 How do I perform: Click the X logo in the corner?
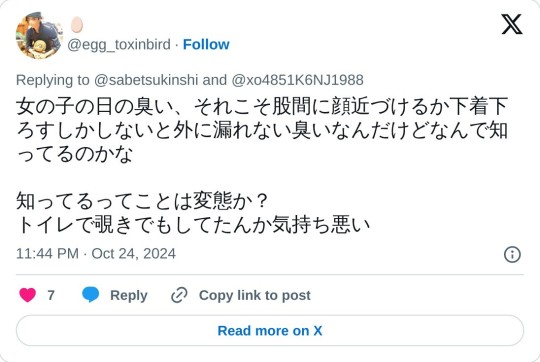(512, 24)
